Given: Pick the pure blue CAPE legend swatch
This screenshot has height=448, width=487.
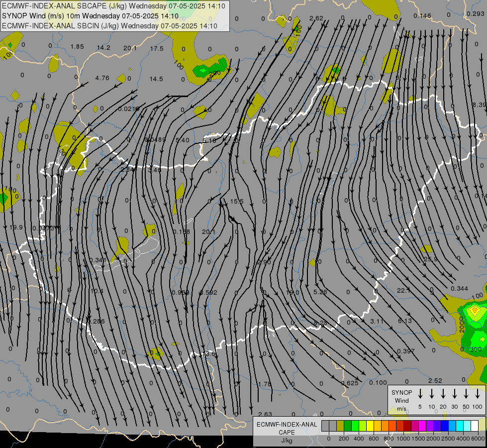Looking at the screenshot, I should [444, 426].
